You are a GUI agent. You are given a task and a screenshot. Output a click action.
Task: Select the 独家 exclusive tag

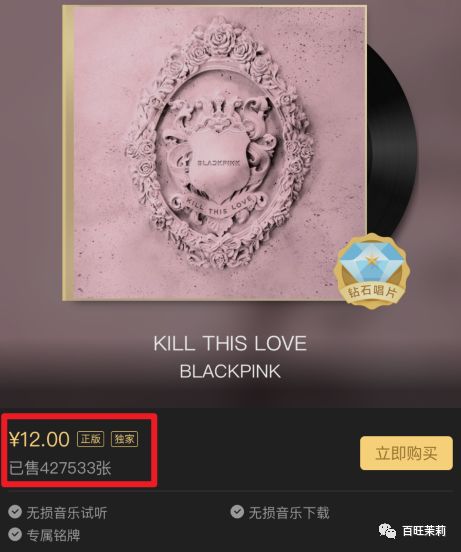click(124, 439)
